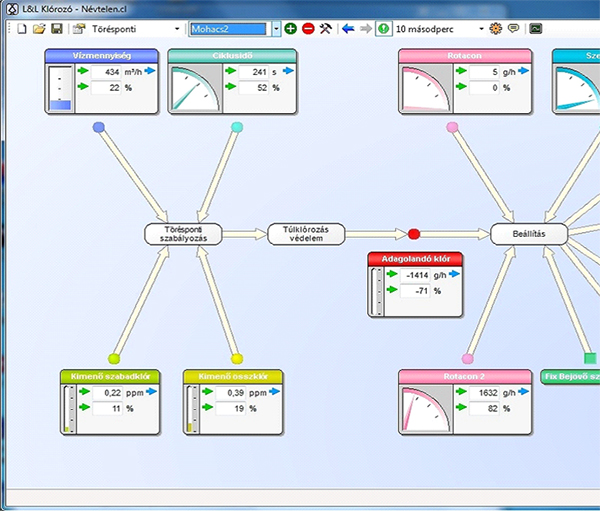The image size is (600, 511).
Task: Click the Rotacon dial gauge
Action: pos(426,88)
